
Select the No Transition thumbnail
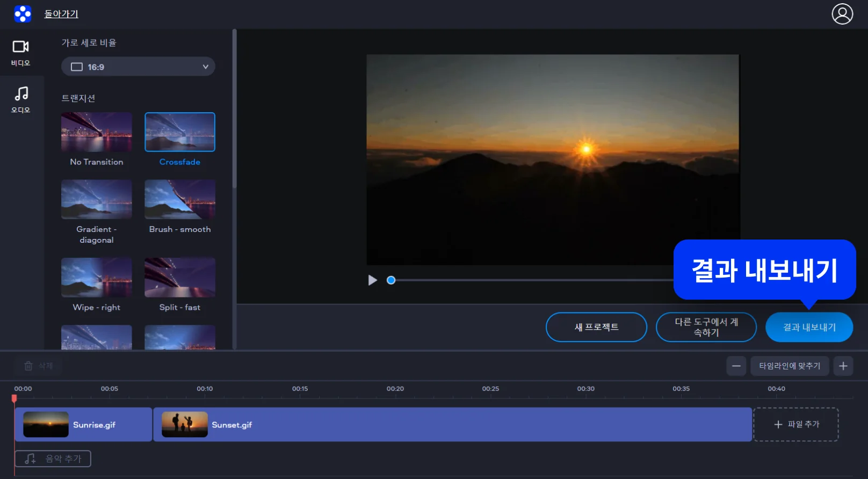[97, 132]
